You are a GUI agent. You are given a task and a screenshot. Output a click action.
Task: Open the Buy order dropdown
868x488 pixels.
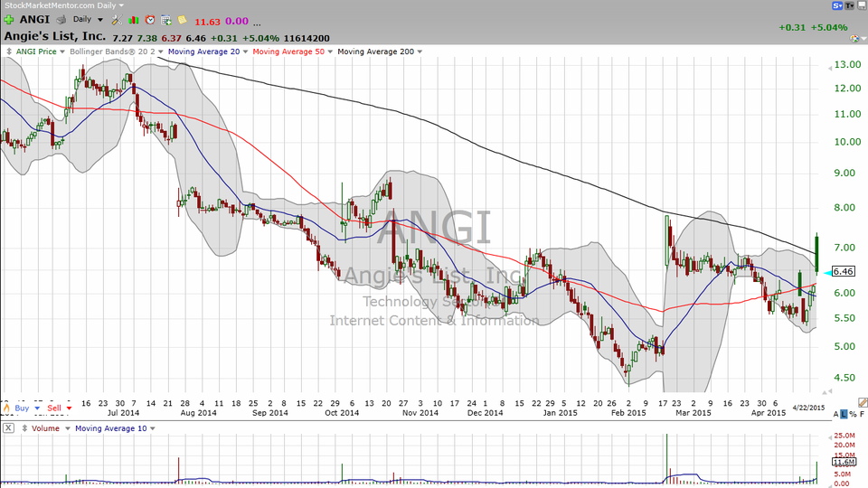click(x=38, y=408)
